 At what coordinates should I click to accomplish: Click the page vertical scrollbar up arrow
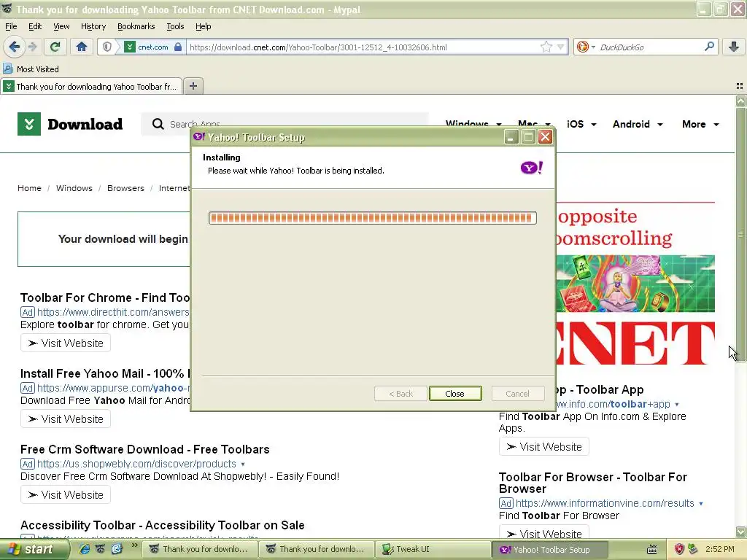(x=740, y=101)
